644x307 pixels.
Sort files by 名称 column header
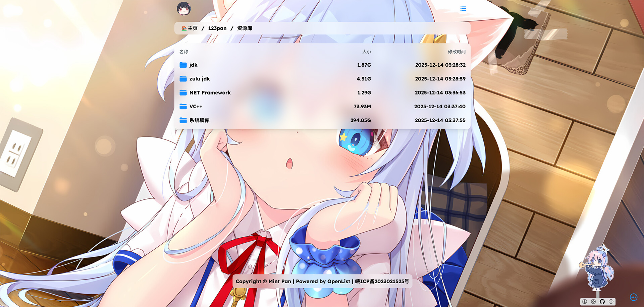click(184, 52)
